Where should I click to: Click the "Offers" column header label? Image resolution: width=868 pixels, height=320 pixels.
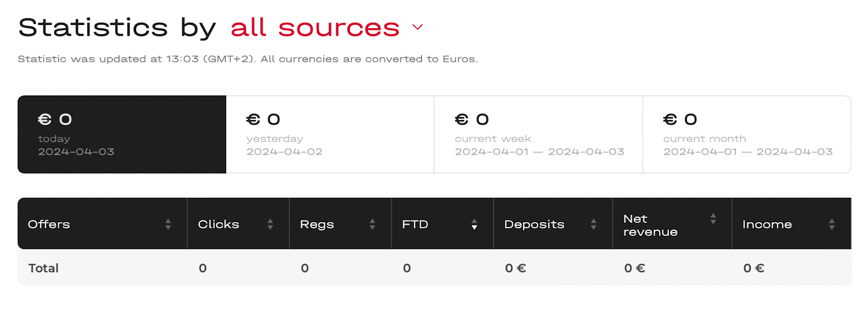(x=49, y=224)
